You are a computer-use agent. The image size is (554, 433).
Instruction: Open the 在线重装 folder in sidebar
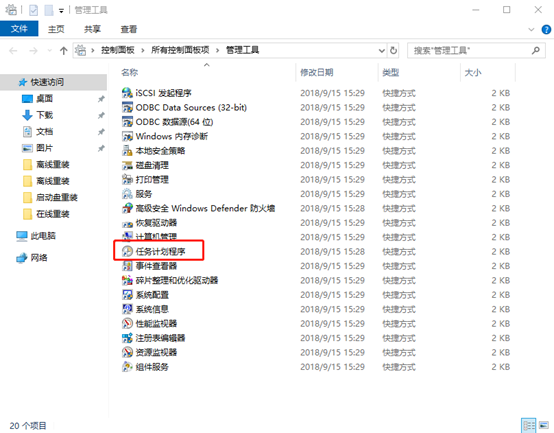point(53,214)
